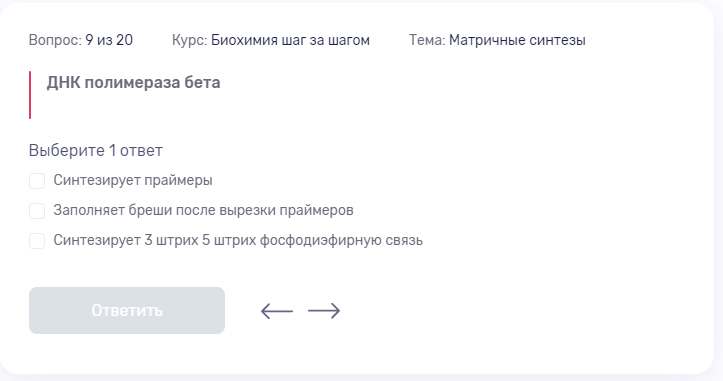
Task: Go to the next question with right arrow
Action: (324, 311)
